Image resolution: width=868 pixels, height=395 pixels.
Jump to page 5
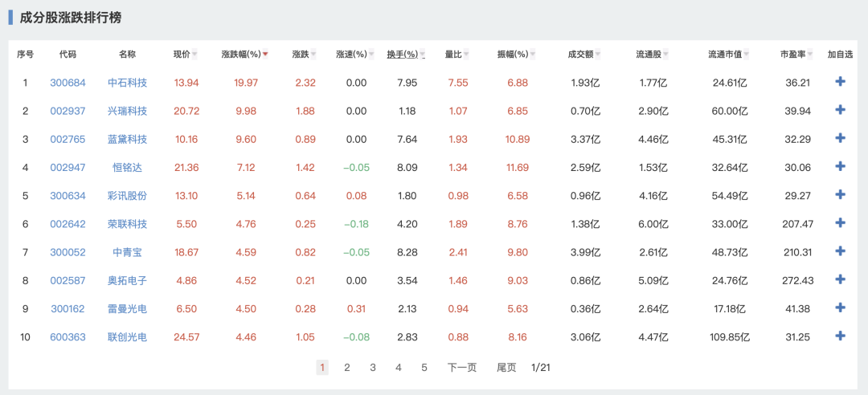(424, 368)
